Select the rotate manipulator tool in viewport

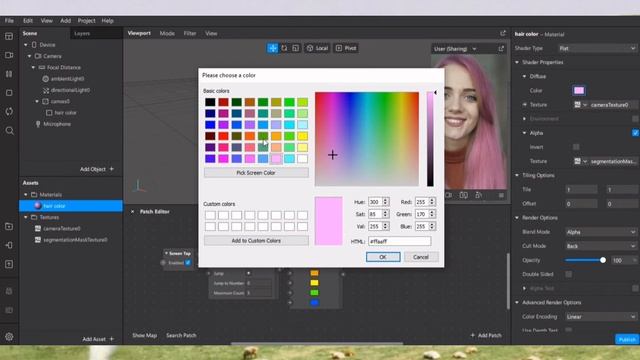pyautogui.click(x=284, y=48)
